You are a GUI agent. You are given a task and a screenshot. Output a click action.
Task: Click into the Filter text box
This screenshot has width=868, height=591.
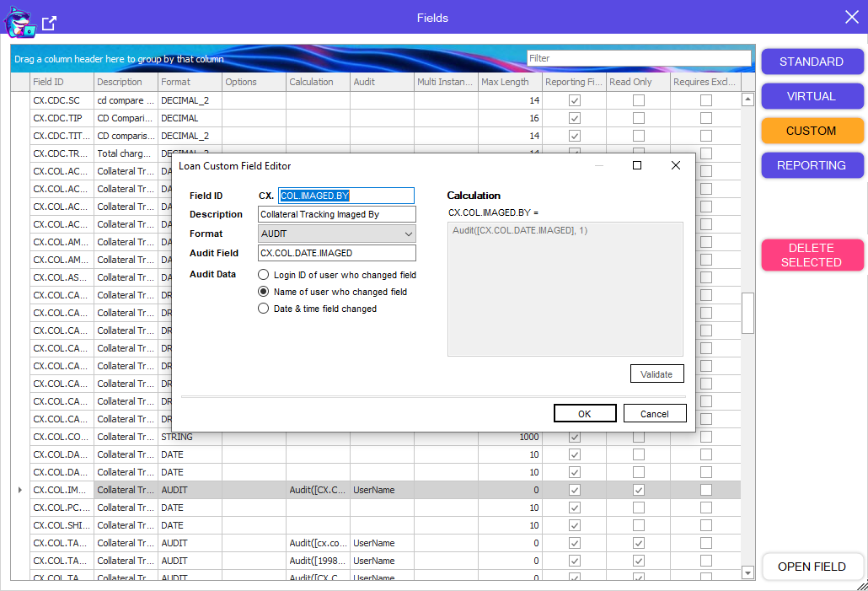point(638,58)
